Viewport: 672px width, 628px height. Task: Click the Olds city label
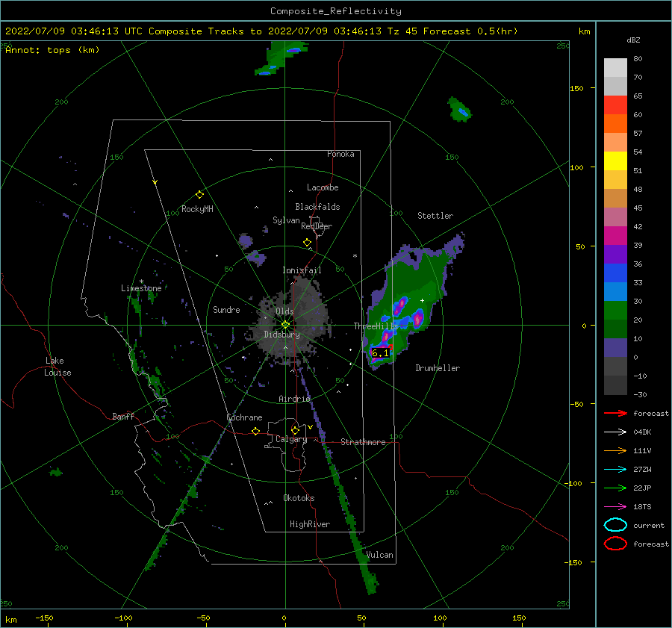tap(284, 311)
